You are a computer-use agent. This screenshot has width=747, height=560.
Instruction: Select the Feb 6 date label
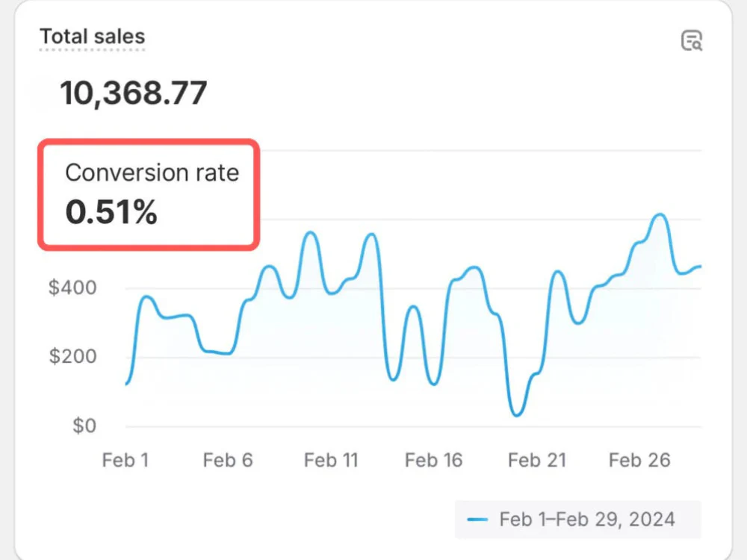pyautogui.click(x=228, y=461)
